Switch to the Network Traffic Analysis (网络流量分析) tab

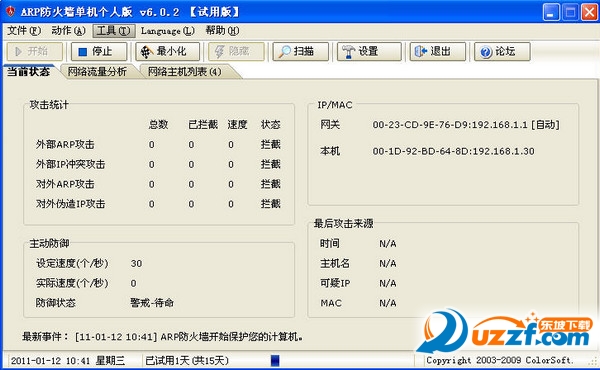click(x=97, y=72)
